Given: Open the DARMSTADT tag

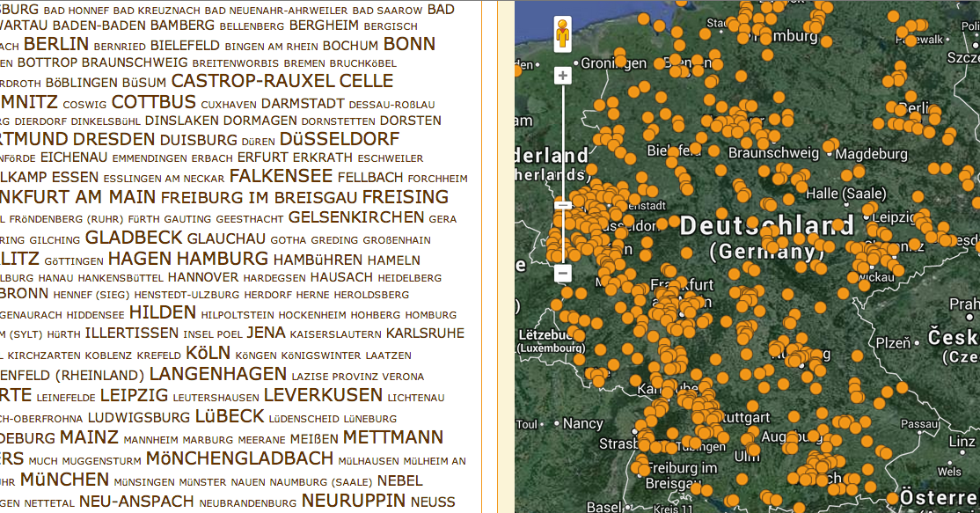Looking at the screenshot, I should (x=303, y=104).
